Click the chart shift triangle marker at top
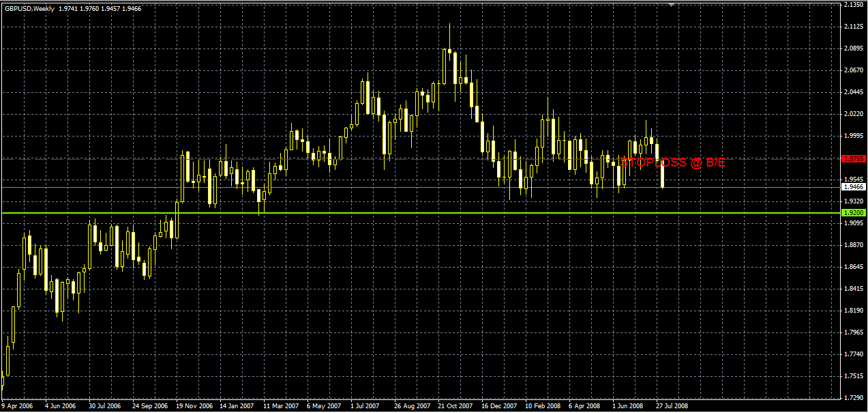 coord(672,5)
